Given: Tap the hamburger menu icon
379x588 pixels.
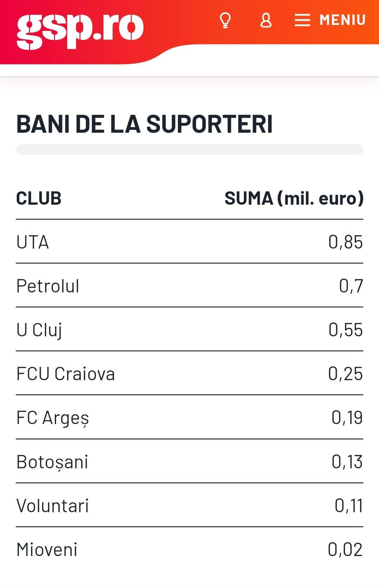Looking at the screenshot, I should tap(302, 20).
